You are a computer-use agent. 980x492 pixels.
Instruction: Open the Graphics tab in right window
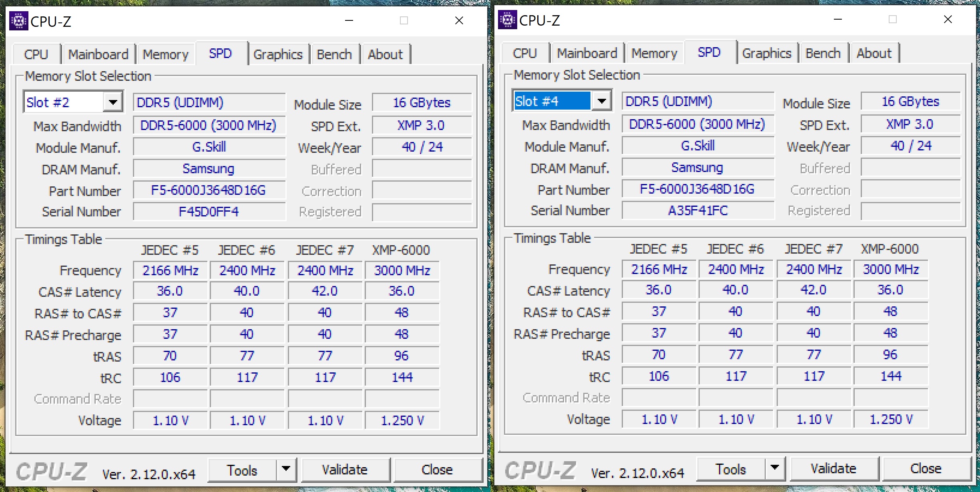(767, 53)
